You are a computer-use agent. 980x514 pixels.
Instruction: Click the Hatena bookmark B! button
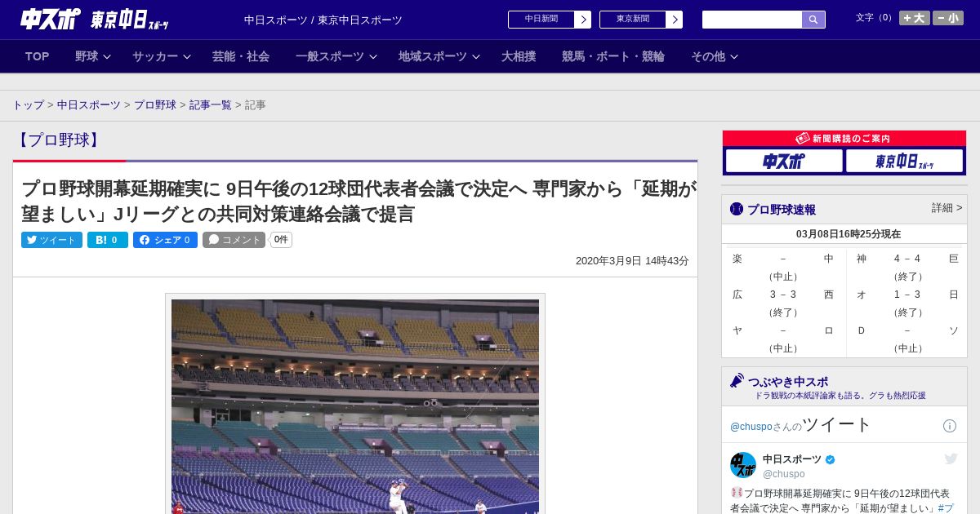tap(108, 240)
